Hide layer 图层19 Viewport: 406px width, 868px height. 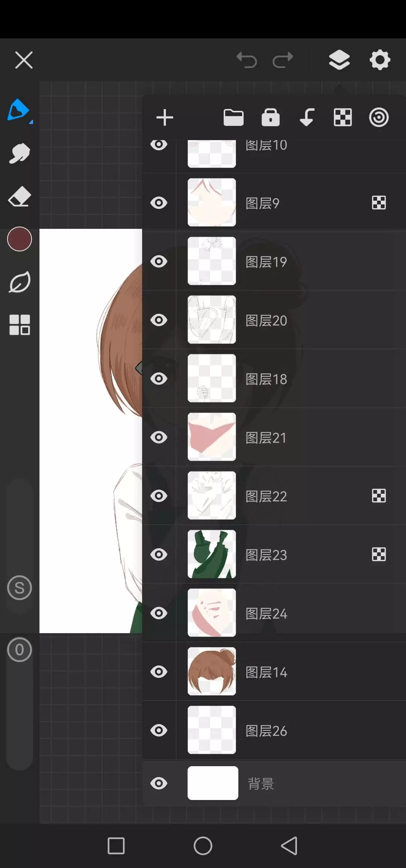pyautogui.click(x=159, y=262)
